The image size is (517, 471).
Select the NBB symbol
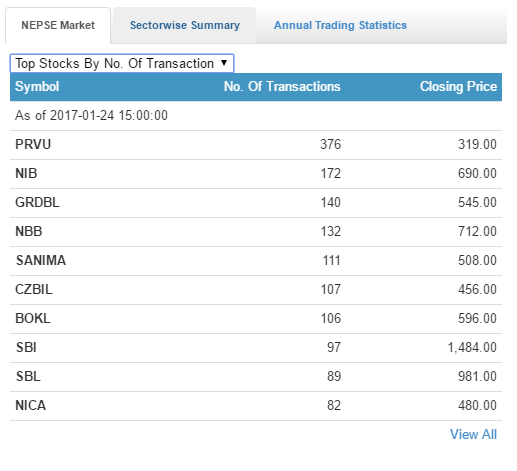[29, 232]
